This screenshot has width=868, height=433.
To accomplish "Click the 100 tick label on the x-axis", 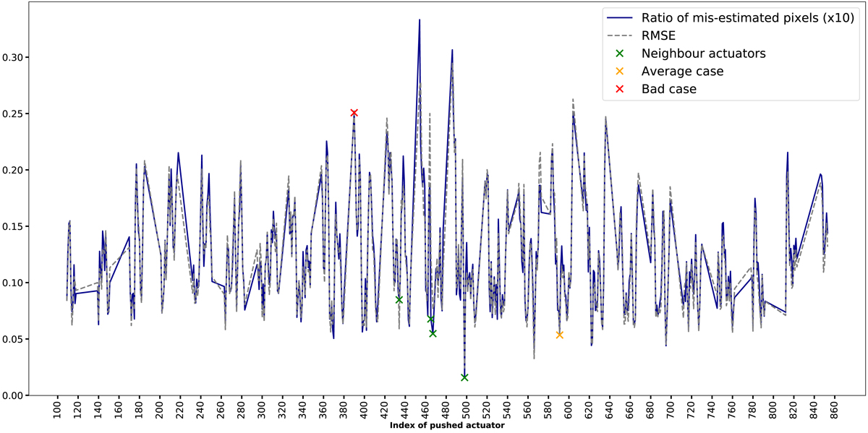I will [x=57, y=412].
